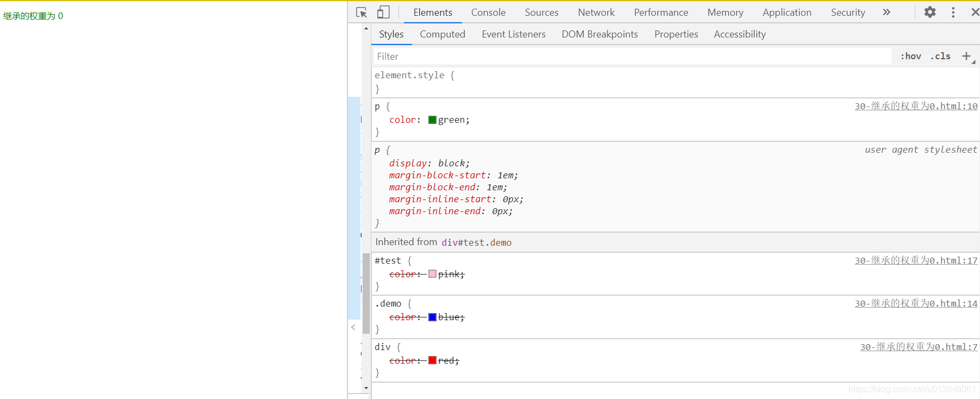Click the green page text 继承的权重为 0
Viewport: 980px width, 399px height.
tap(33, 16)
